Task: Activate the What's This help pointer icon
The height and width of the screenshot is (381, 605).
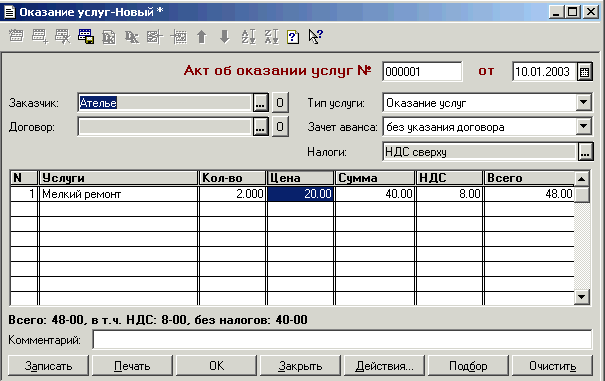Action: [x=315, y=37]
